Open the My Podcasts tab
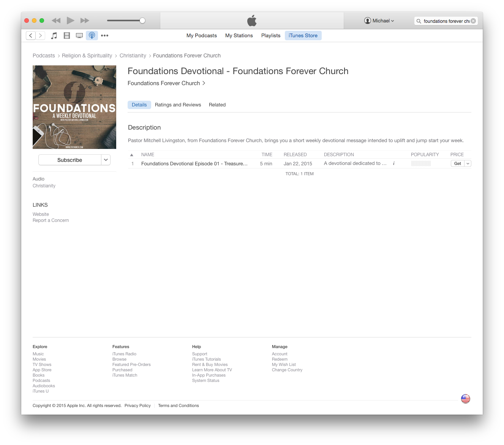 pyautogui.click(x=202, y=35)
